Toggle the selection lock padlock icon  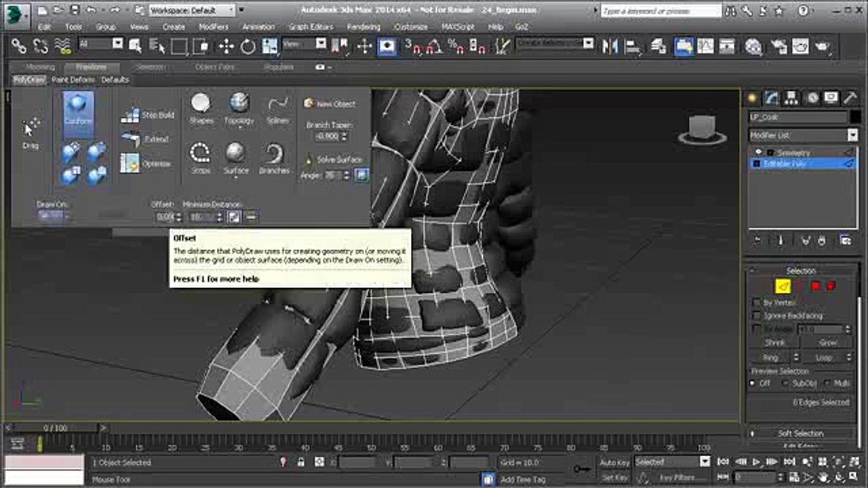(x=301, y=462)
